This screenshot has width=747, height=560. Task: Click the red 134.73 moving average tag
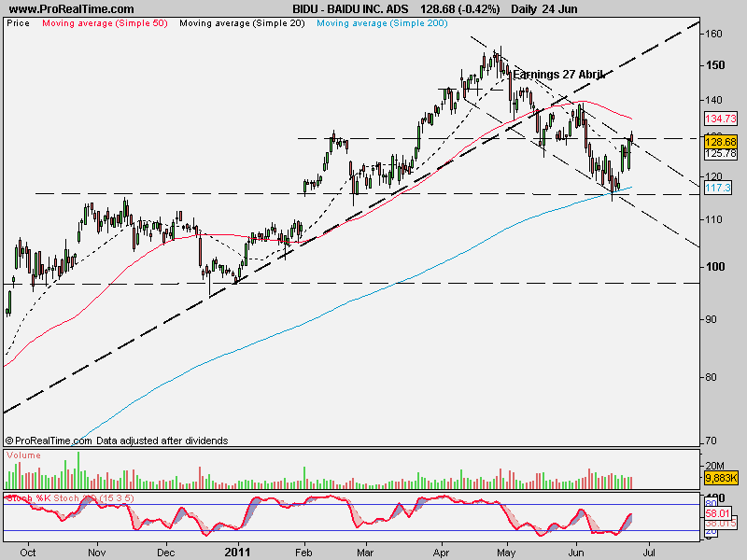point(721,119)
